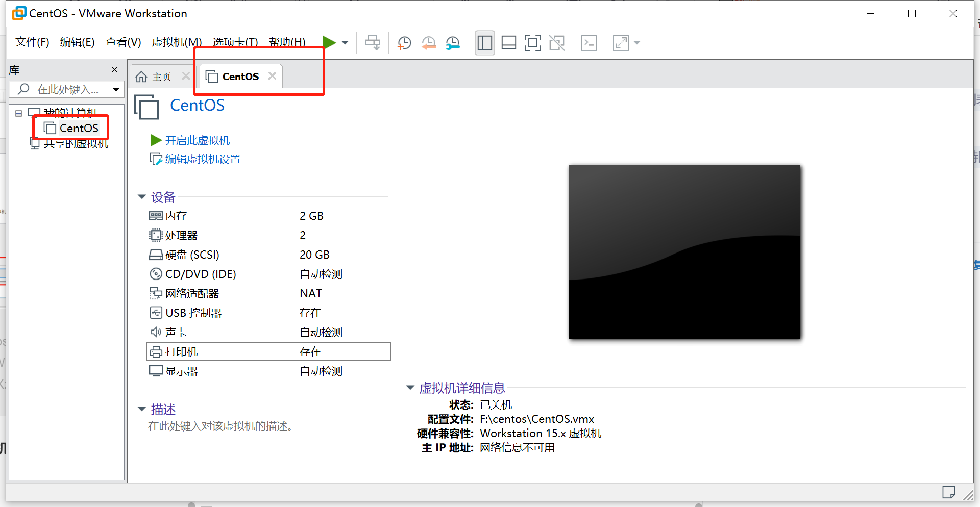
Task: Select CentOS in the library tree
Action: [x=78, y=128]
